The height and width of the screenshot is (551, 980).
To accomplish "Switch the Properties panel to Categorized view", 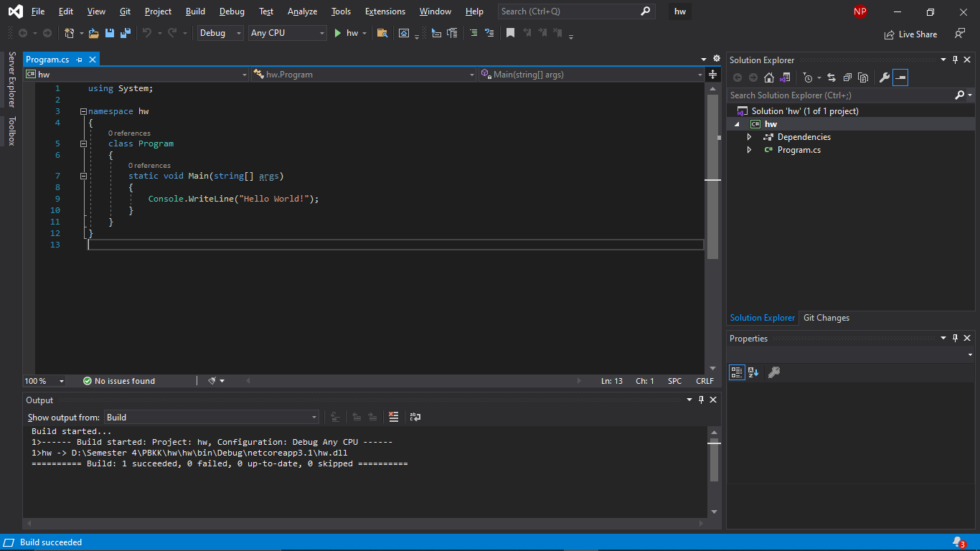I will (x=737, y=372).
